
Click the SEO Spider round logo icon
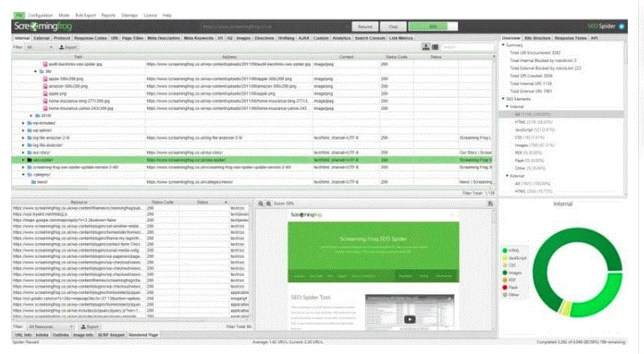[621, 26]
